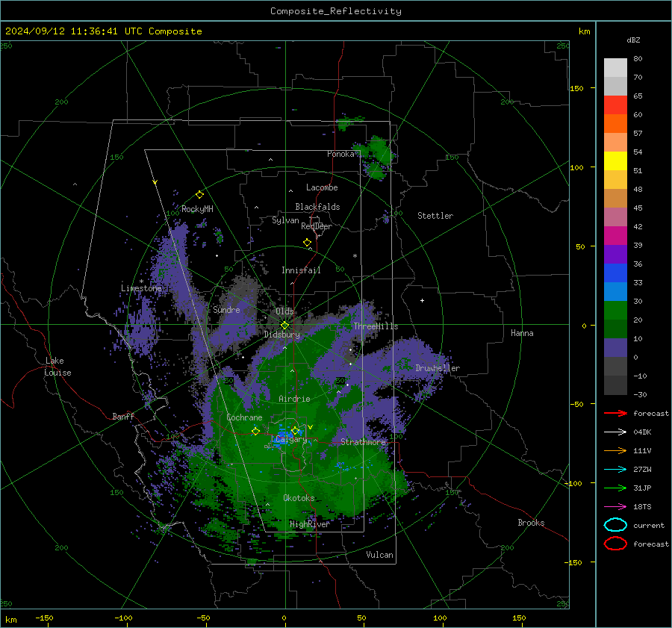Click the Innisfail label

pyautogui.click(x=301, y=270)
